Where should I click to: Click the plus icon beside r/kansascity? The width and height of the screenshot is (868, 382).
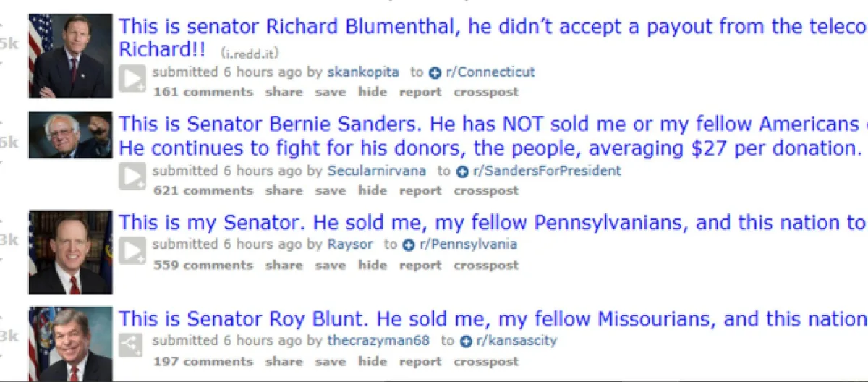pyautogui.click(x=466, y=341)
